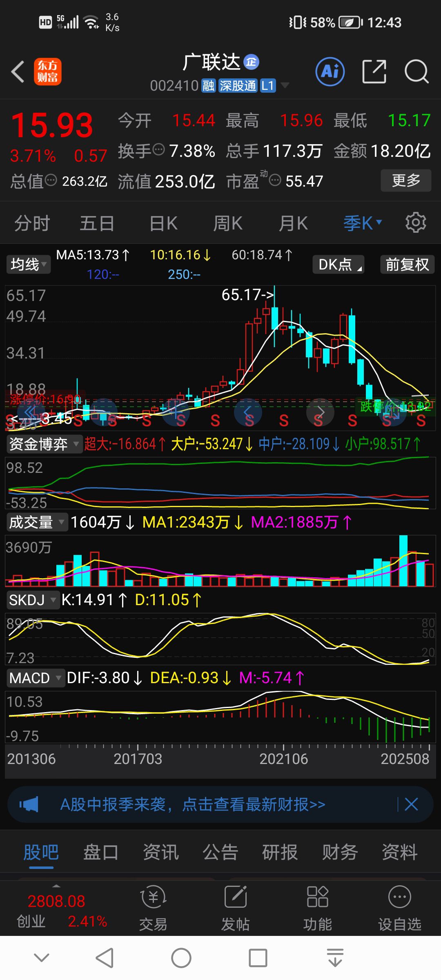
Task: Tap the share icon
Action: 374,72
